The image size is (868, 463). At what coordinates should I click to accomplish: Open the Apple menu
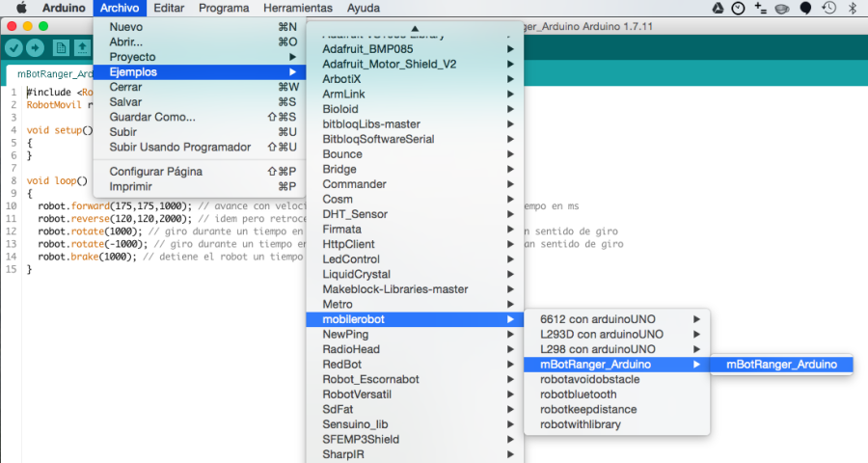coord(22,8)
